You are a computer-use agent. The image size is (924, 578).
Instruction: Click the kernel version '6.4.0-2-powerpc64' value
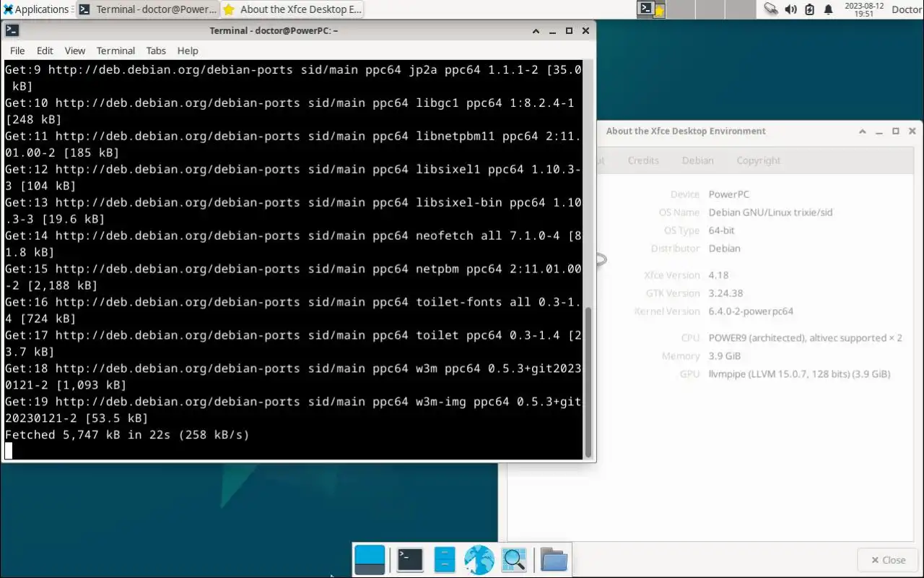(x=751, y=311)
